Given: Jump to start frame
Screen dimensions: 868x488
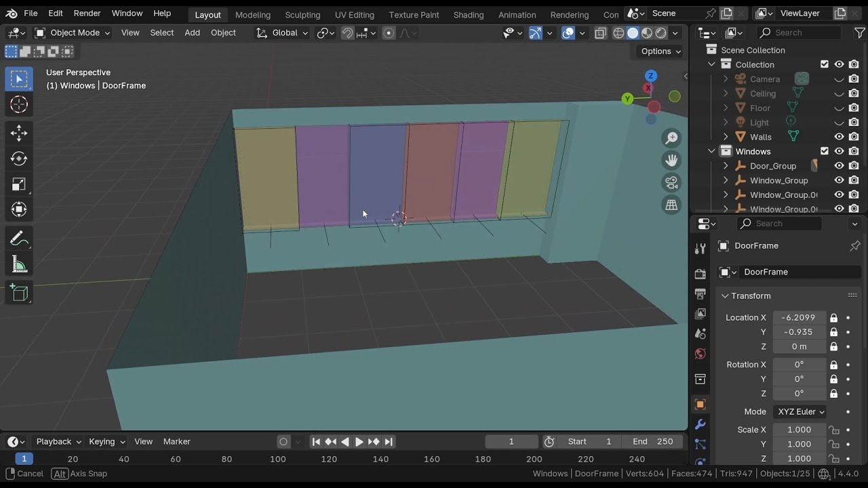Looking at the screenshot, I should pos(316,441).
